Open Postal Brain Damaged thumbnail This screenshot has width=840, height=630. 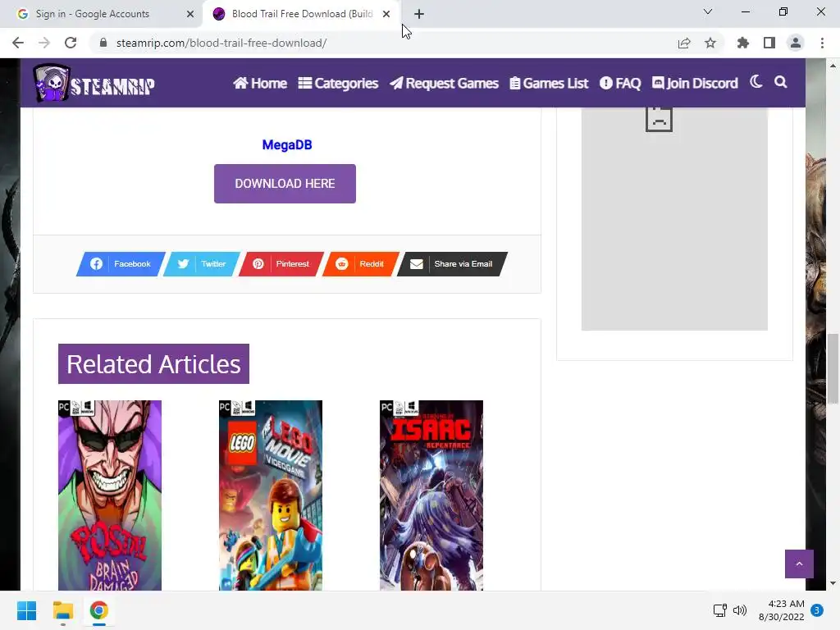[x=110, y=495]
